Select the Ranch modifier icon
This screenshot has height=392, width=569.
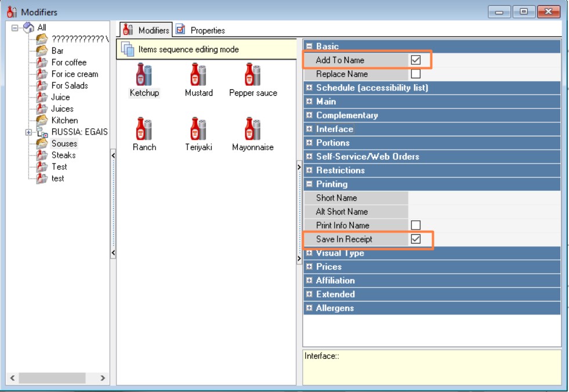coord(144,129)
